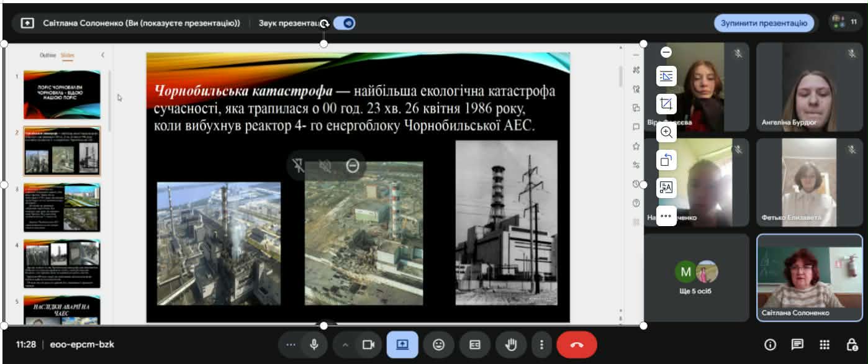
Task: Select slide 3 thumbnail in the panel
Action: [x=61, y=207]
